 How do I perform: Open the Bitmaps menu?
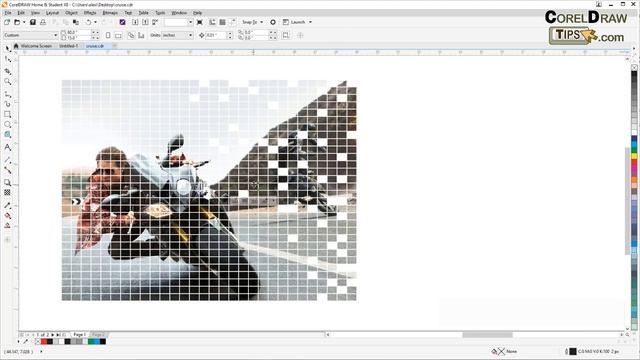point(110,13)
